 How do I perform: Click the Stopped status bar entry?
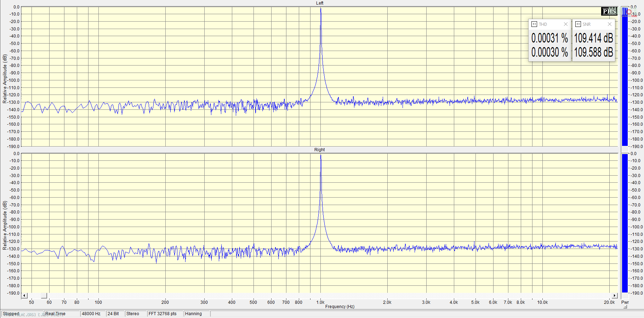22,314
